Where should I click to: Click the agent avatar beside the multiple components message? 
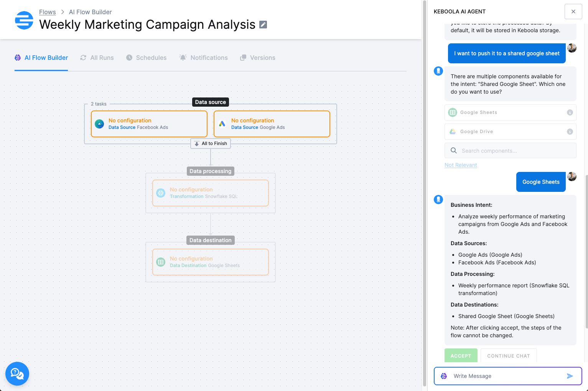coord(438,71)
